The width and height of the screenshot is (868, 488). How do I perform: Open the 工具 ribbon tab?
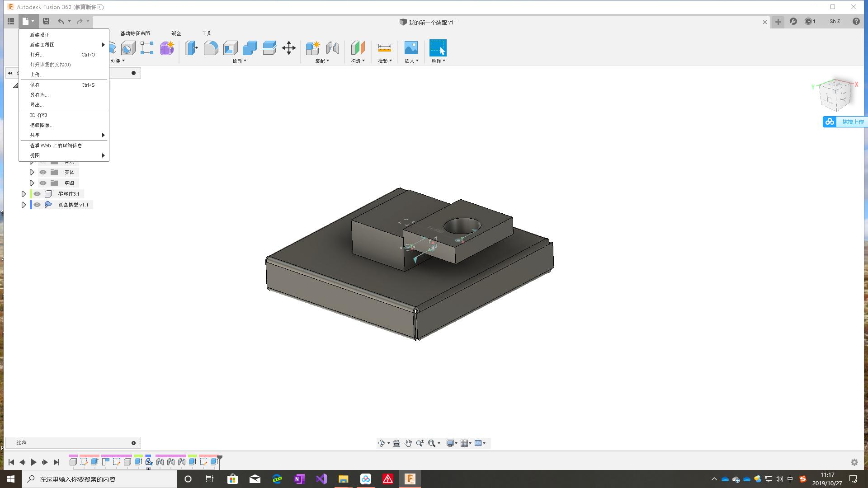(207, 33)
